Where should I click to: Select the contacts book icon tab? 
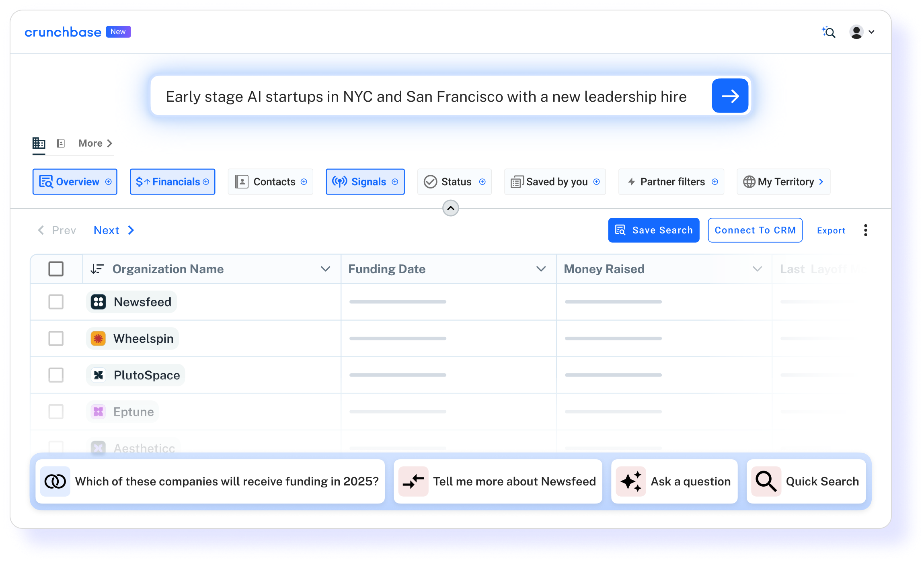pos(61,143)
